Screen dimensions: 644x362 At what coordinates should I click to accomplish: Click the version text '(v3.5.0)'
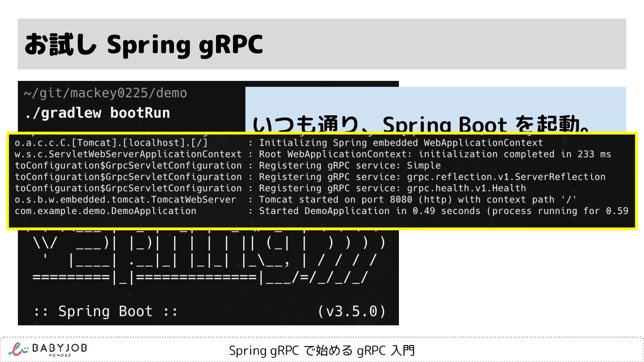point(352,311)
